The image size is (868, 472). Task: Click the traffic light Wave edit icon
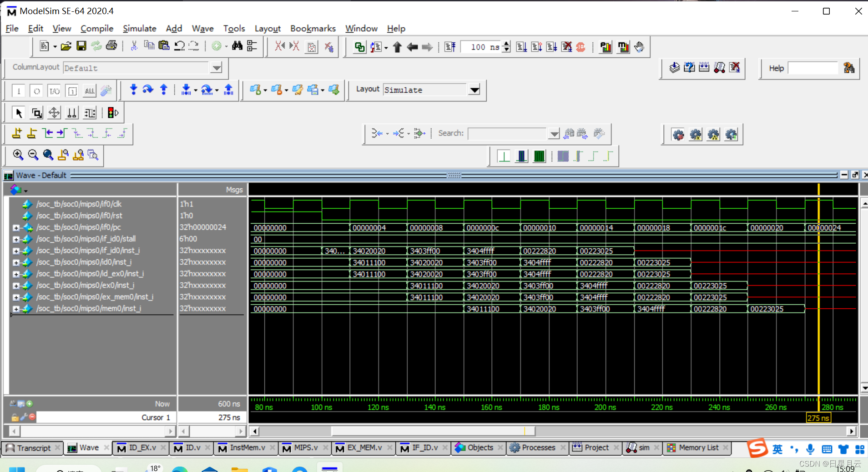113,113
